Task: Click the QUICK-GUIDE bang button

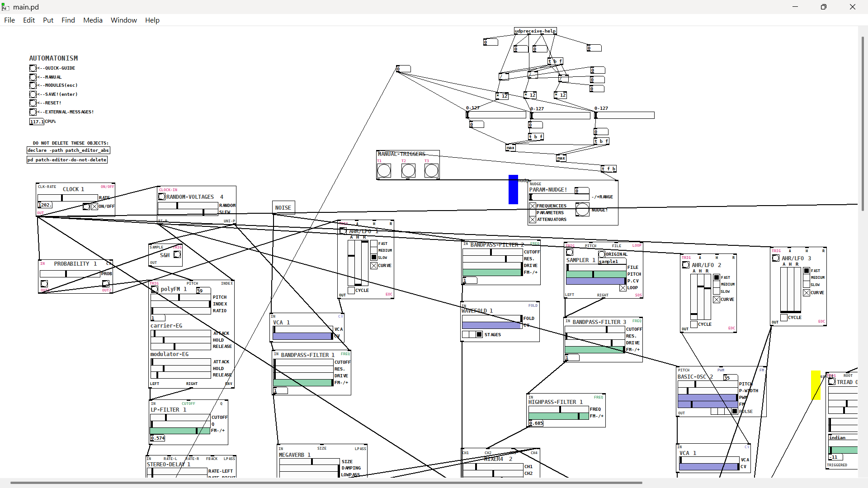Action: click(33, 68)
